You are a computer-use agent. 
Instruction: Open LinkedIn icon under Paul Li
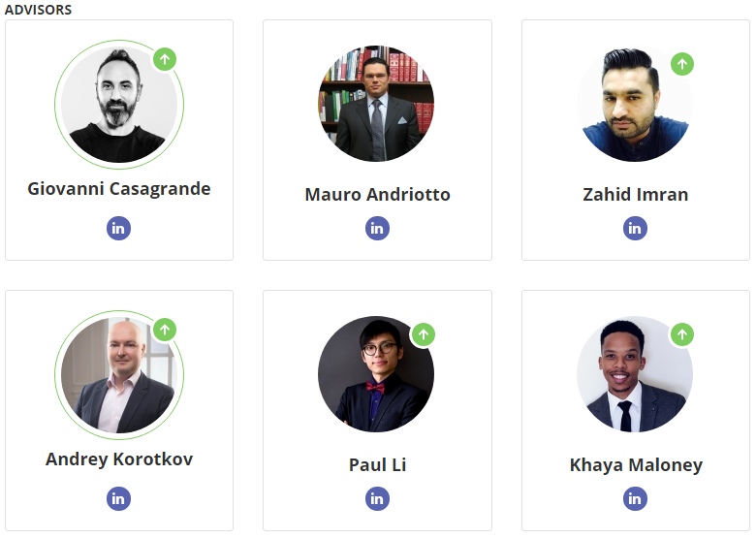[377, 498]
